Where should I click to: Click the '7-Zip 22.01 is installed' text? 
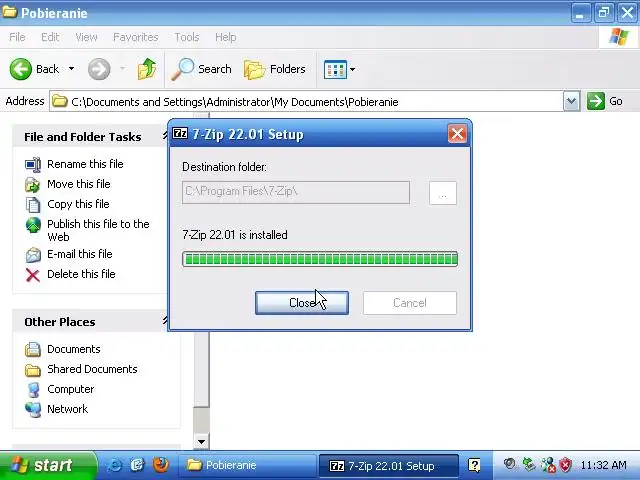(x=235, y=235)
